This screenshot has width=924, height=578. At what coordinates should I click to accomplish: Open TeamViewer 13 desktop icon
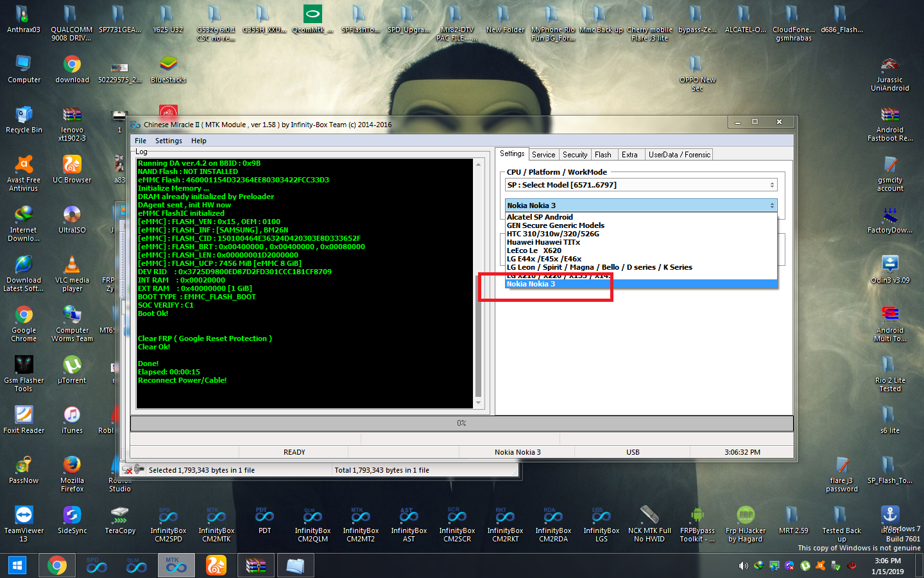(24, 523)
